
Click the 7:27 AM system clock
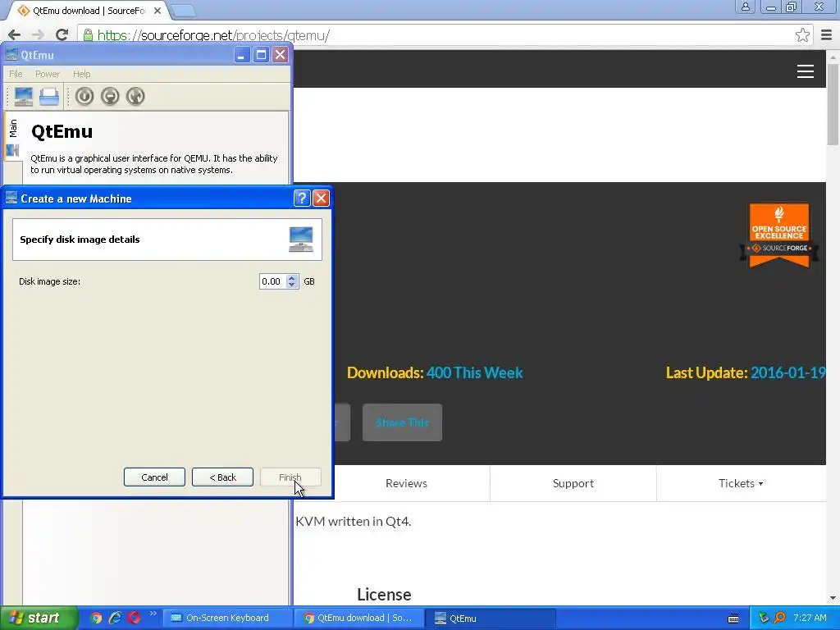[810, 619]
